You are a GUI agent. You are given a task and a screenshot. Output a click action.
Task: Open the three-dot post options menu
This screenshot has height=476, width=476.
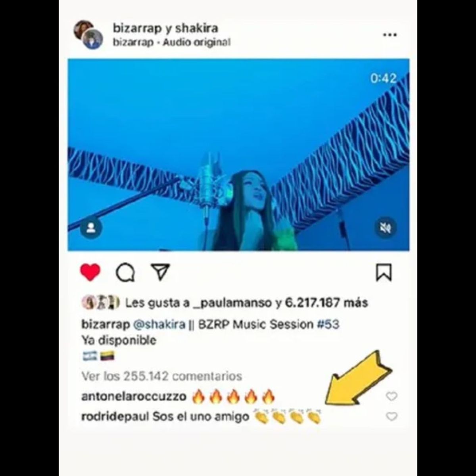pyautogui.click(x=390, y=35)
